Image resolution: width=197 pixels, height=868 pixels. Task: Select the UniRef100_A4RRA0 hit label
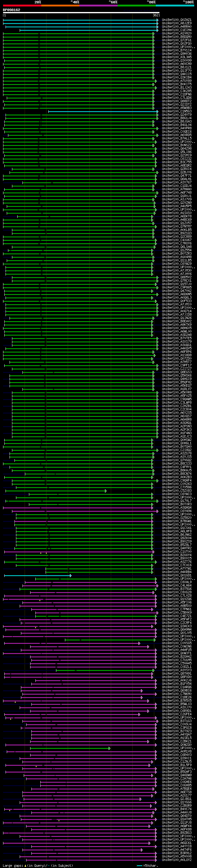(176, 27)
